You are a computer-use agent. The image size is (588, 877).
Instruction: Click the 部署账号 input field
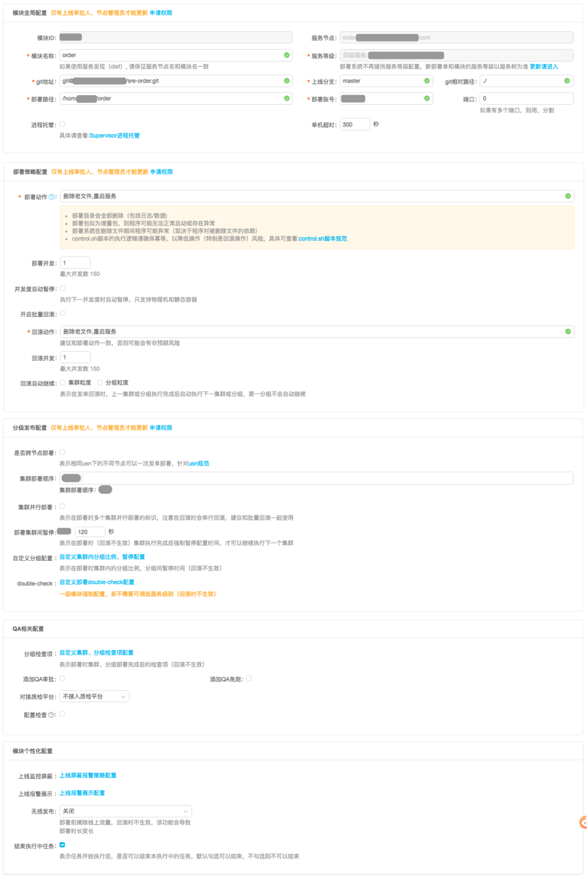point(387,98)
